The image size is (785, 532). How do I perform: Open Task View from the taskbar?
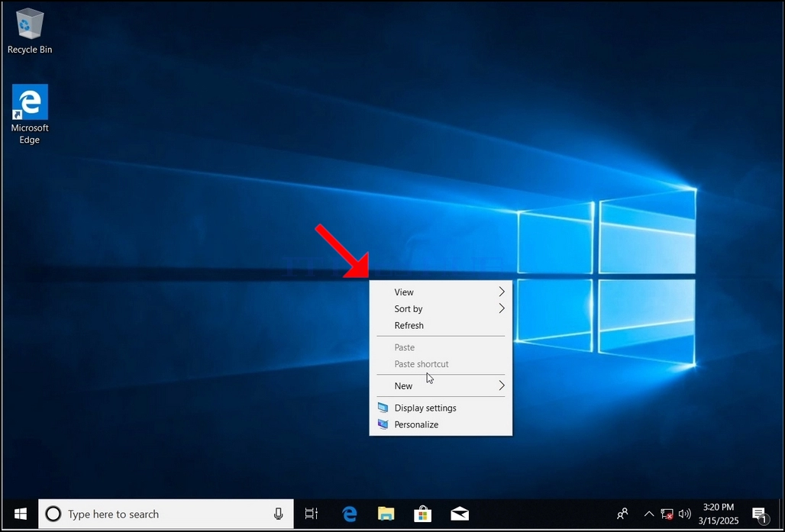[312, 514]
